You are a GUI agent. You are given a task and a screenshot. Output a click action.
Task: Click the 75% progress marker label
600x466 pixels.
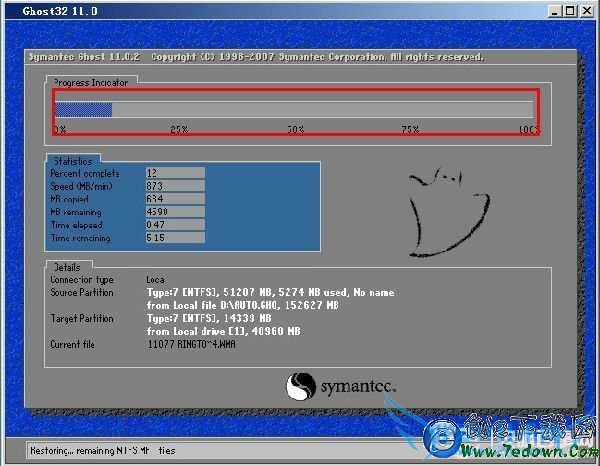(x=410, y=130)
